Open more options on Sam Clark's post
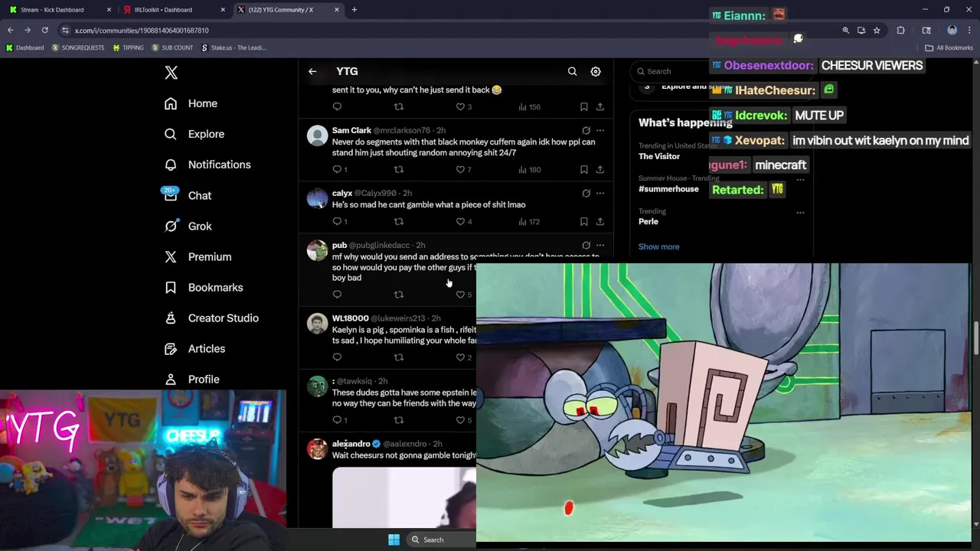 click(600, 130)
